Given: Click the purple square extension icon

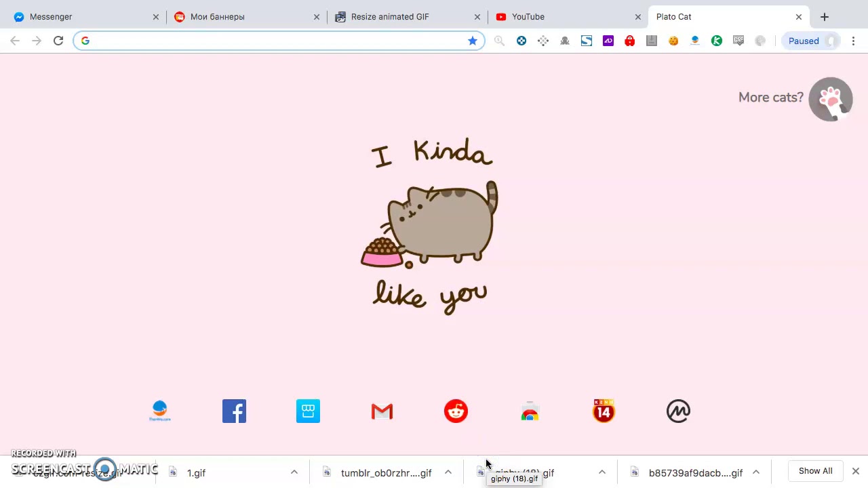Looking at the screenshot, I should point(608,41).
